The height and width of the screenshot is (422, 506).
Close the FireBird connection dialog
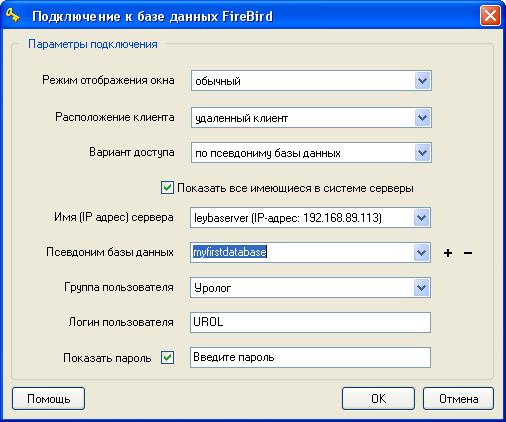coord(490,16)
